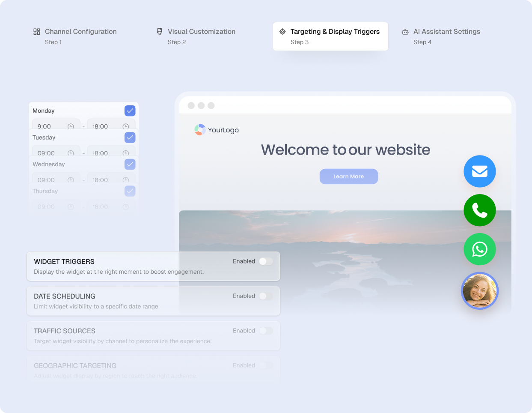Enable the Date Scheduling toggle

coord(265,296)
